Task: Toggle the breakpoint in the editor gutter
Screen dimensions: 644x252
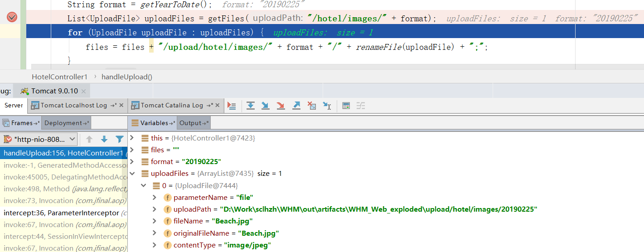Action: click(12, 17)
